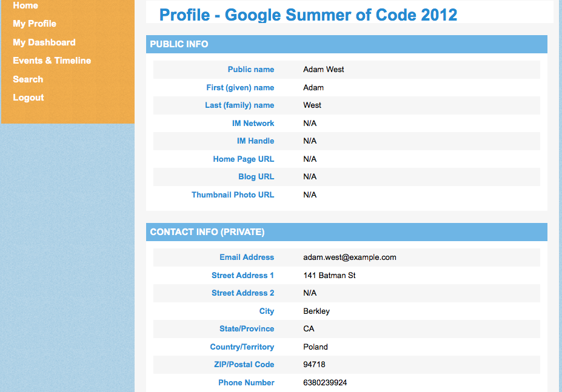Click the Phone Number label
This screenshot has width=562, height=392.
coord(246,383)
